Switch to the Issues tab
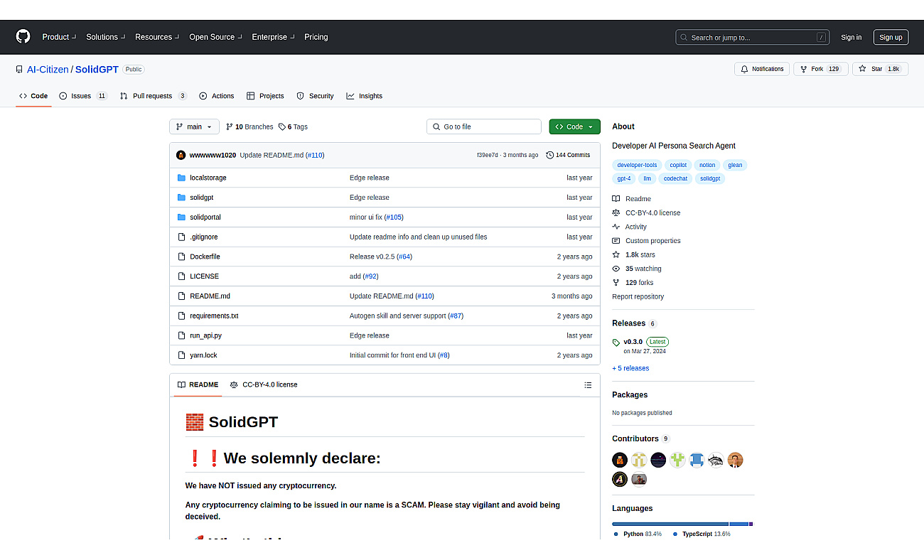924x560 pixels. tap(83, 96)
